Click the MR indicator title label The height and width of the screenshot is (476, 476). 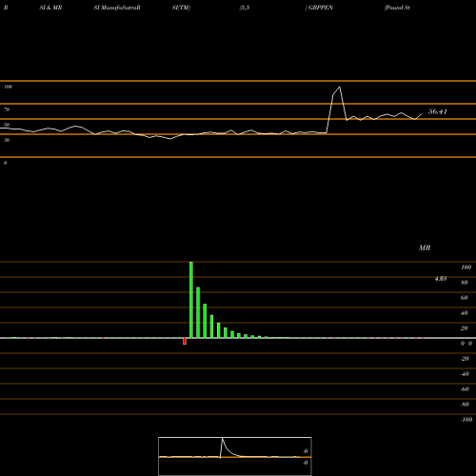click(x=425, y=248)
